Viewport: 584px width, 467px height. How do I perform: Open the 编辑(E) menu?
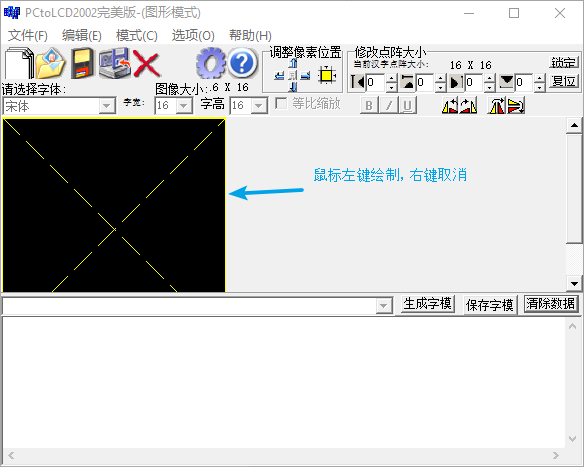point(82,35)
